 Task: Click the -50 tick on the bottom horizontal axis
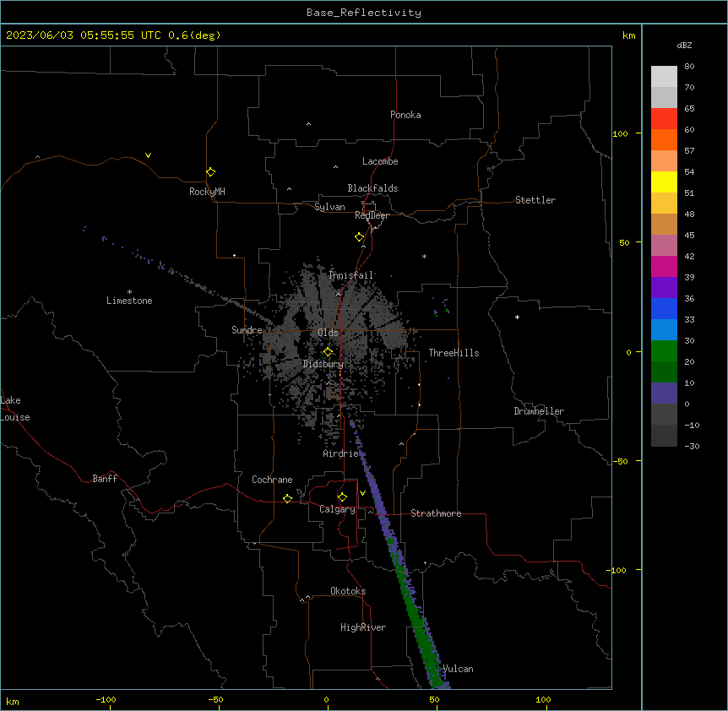215,699
